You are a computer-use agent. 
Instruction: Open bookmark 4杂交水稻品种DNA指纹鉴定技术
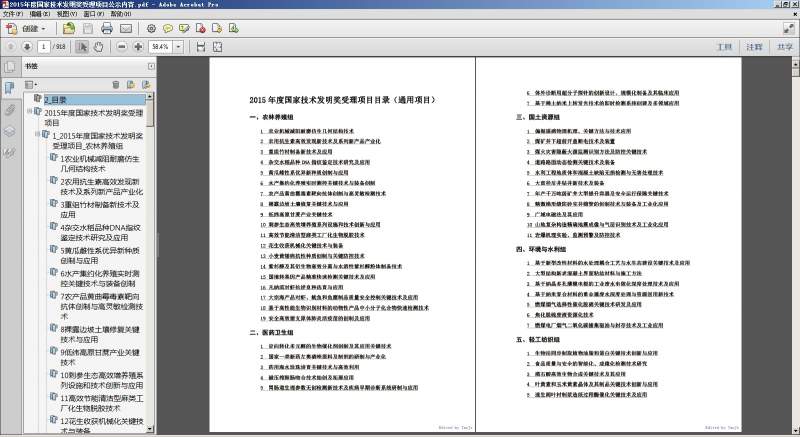tap(101, 233)
